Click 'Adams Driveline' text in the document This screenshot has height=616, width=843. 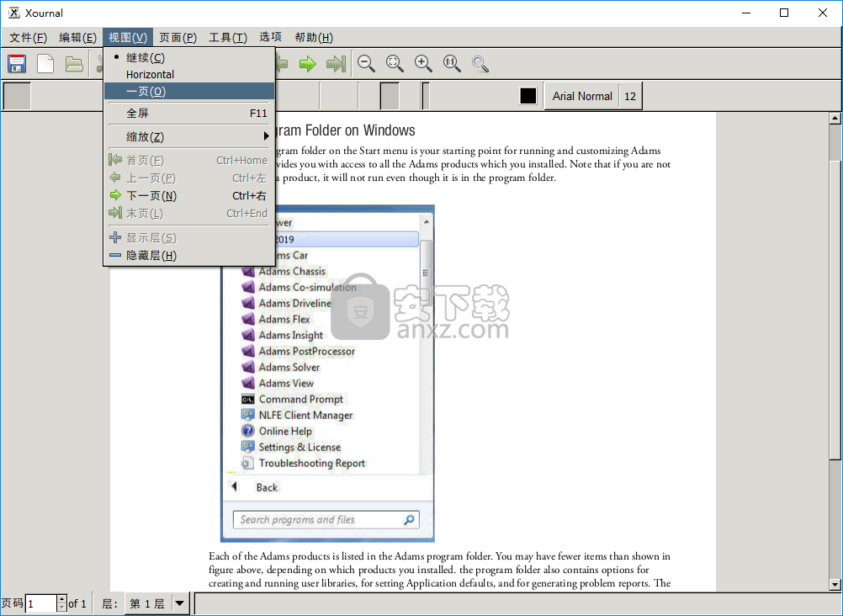click(x=294, y=304)
